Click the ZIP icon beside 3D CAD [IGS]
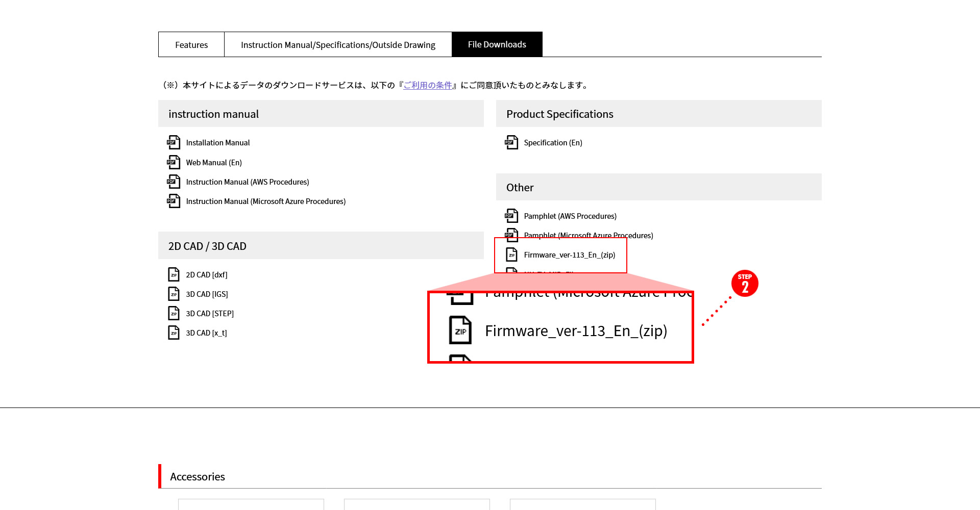980x510 pixels. point(174,294)
